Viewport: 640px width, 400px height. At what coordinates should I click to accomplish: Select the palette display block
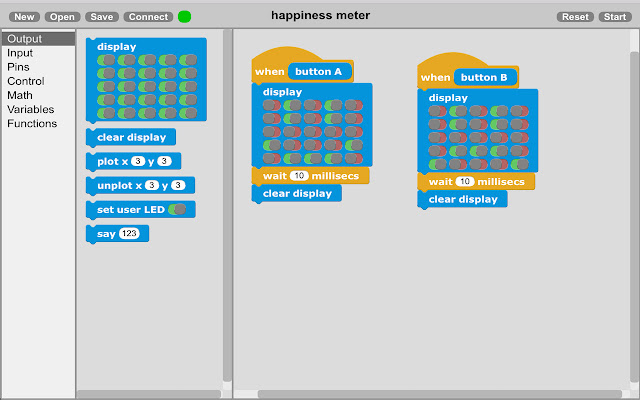pyautogui.click(x=146, y=80)
